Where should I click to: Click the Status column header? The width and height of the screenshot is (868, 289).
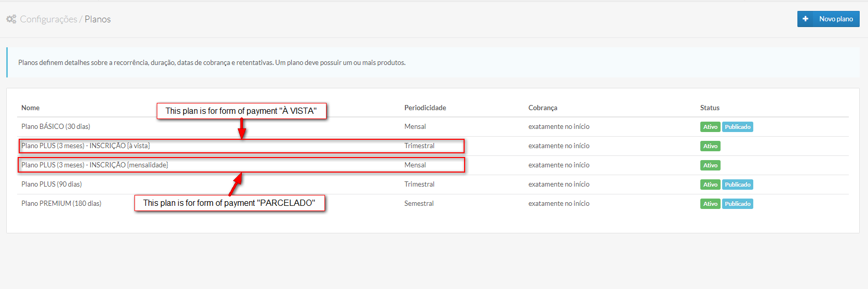click(x=709, y=108)
